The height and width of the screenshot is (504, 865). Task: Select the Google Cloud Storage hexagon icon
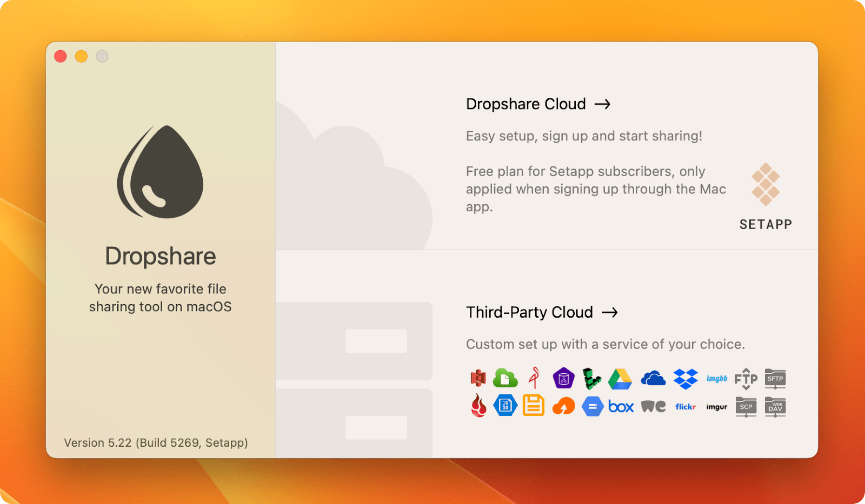pyautogui.click(x=593, y=407)
